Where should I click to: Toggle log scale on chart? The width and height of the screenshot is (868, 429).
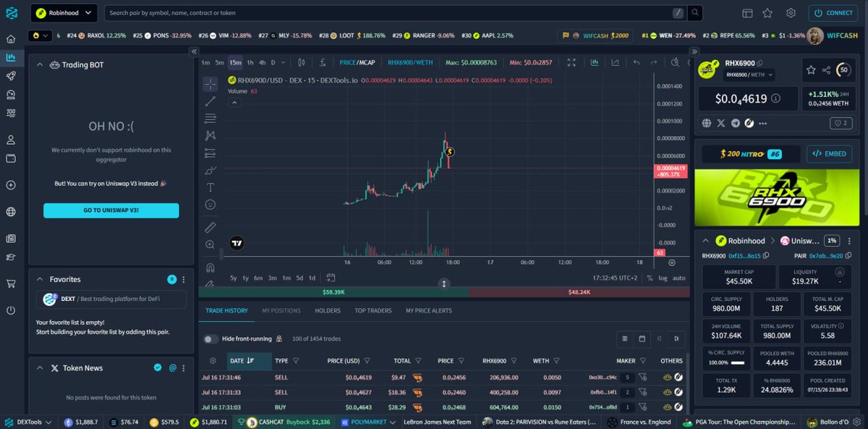663,278
